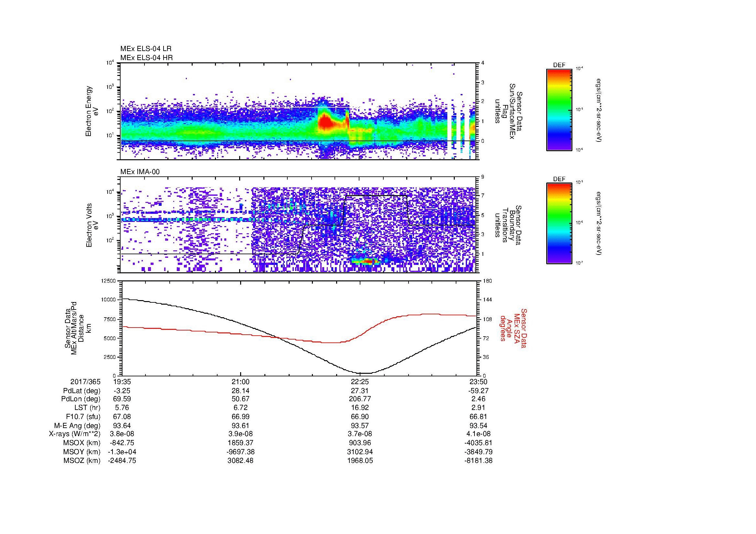Click the "M-E Ang (deg)" row label

coord(77,426)
